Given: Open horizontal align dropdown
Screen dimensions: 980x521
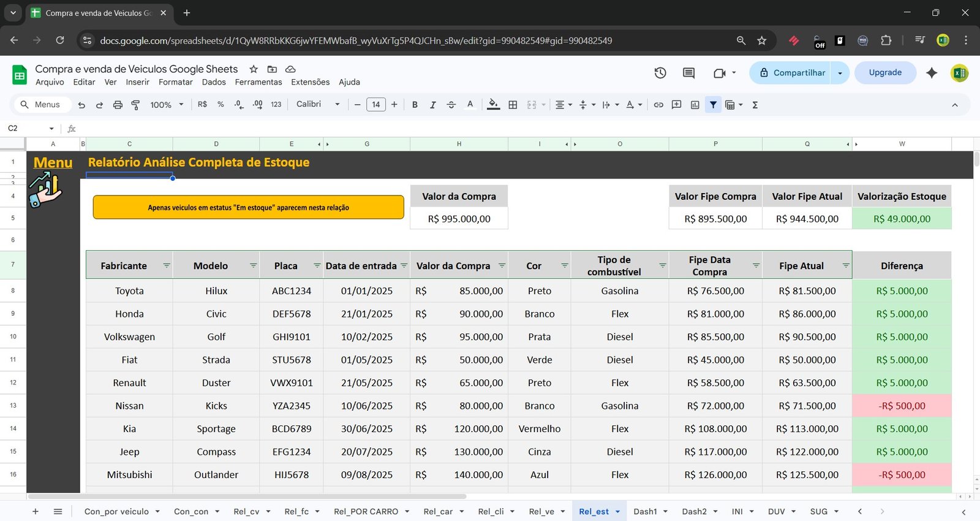Looking at the screenshot, I should tap(563, 105).
